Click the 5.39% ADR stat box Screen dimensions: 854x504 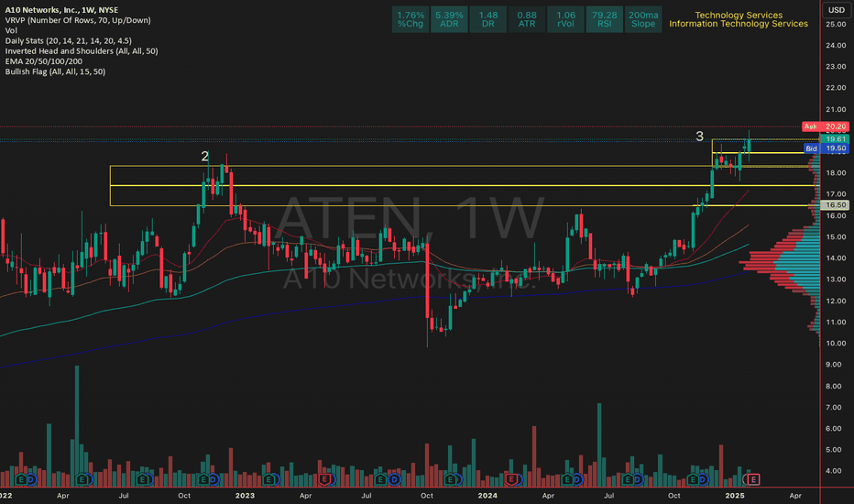[x=449, y=19]
